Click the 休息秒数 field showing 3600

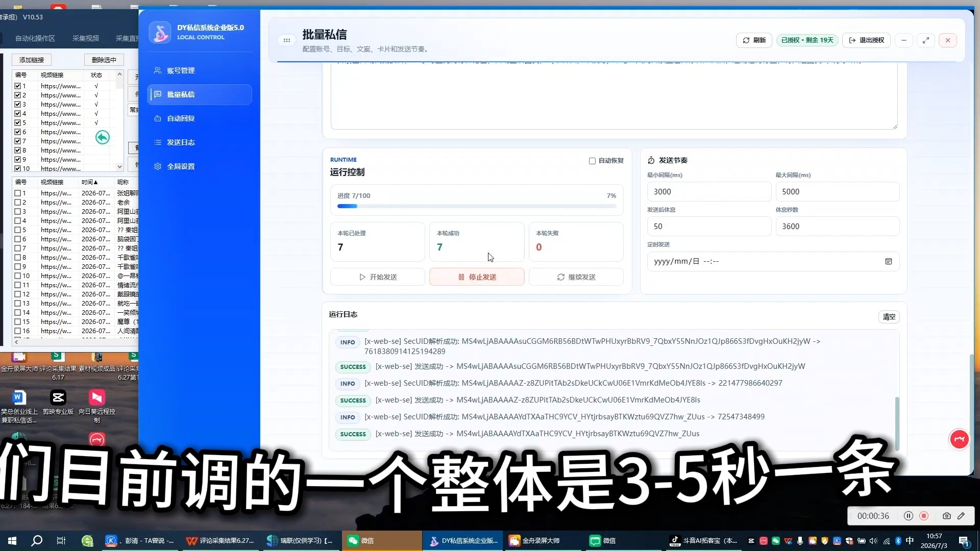click(838, 227)
